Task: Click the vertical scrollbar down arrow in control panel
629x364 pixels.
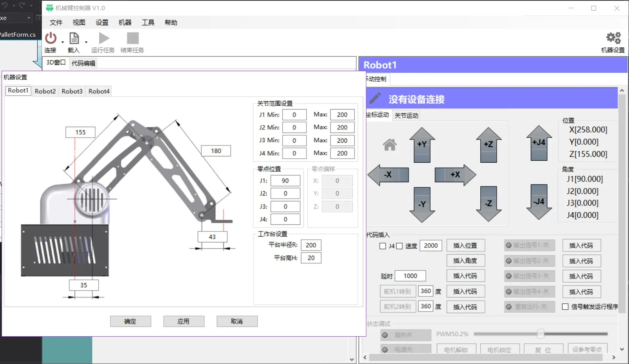Action: pyautogui.click(x=622, y=350)
